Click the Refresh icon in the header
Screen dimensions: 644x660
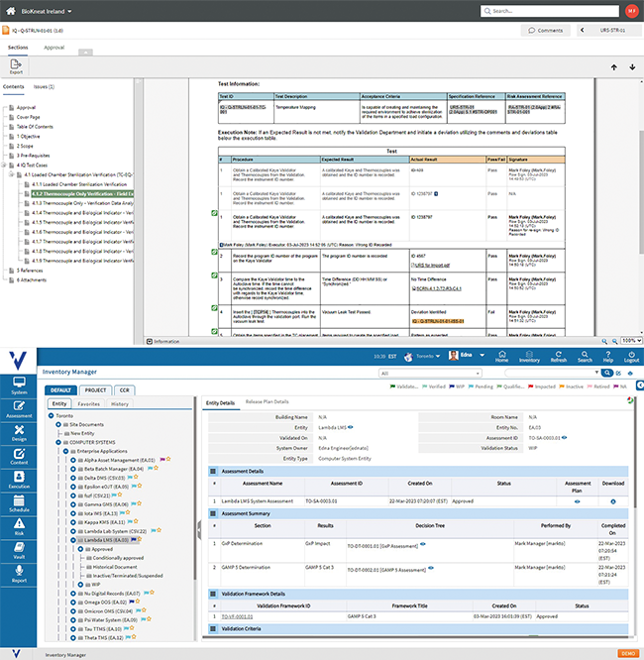point(559,357)
